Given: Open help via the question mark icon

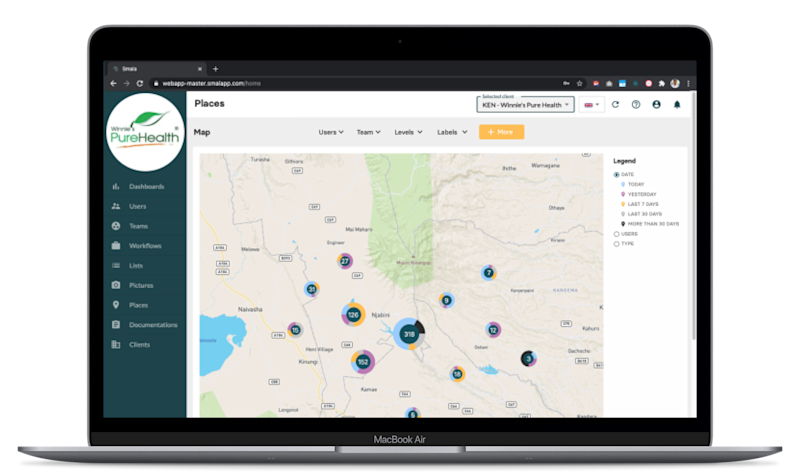Looking at the screenshot, I should (636, 105).
